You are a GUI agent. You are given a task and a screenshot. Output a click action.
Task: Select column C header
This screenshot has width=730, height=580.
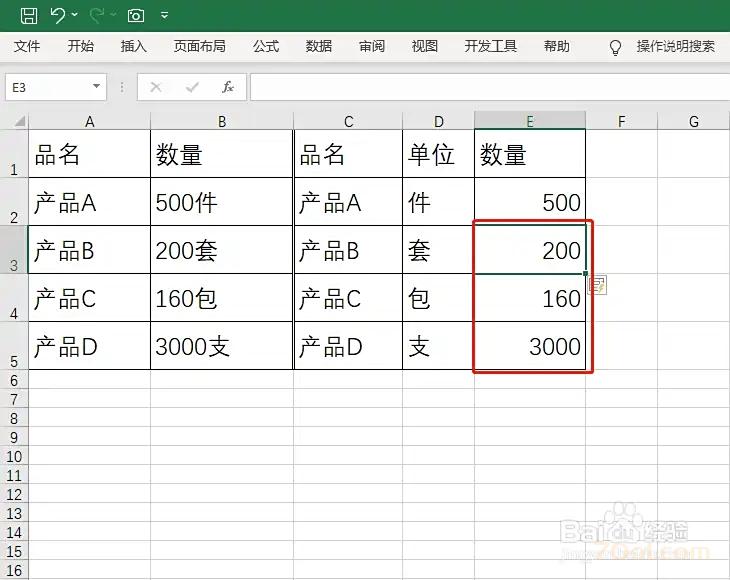point(348,121)
